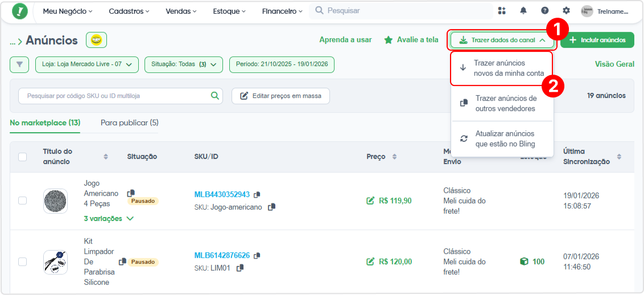Open the notifications bell icon
644x295 pixels.
coord(523,11)
